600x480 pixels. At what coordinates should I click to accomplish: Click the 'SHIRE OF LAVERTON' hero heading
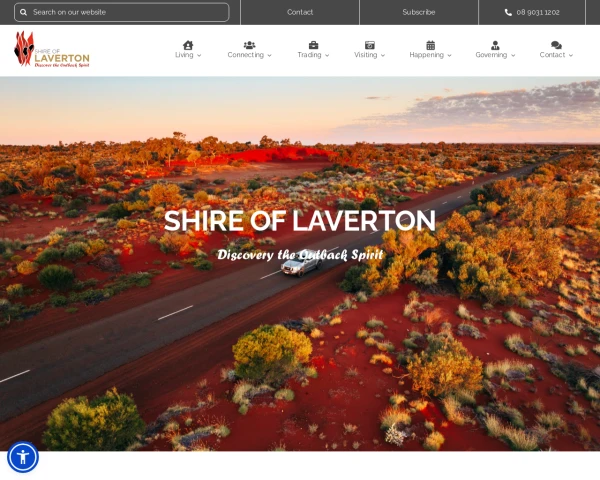click(x=300, y=220)
